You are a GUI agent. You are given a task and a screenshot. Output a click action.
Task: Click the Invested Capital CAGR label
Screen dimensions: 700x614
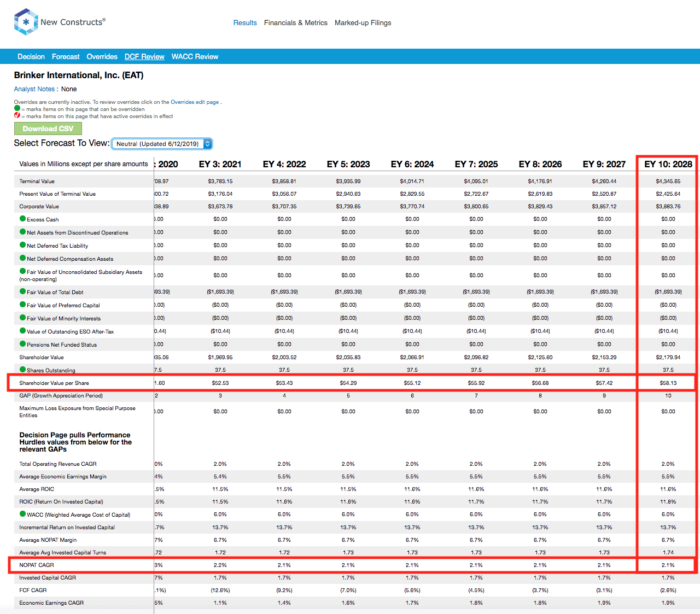[48, 578]
